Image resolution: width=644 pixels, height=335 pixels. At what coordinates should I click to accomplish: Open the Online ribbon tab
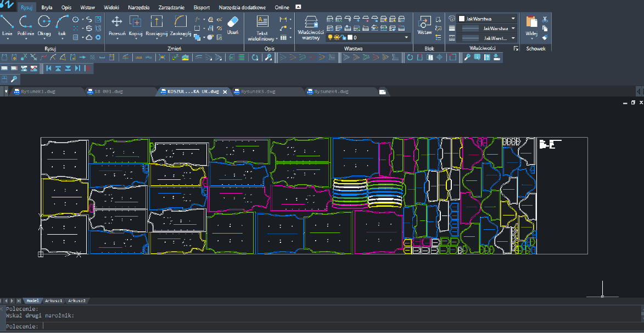click(282, 7)
